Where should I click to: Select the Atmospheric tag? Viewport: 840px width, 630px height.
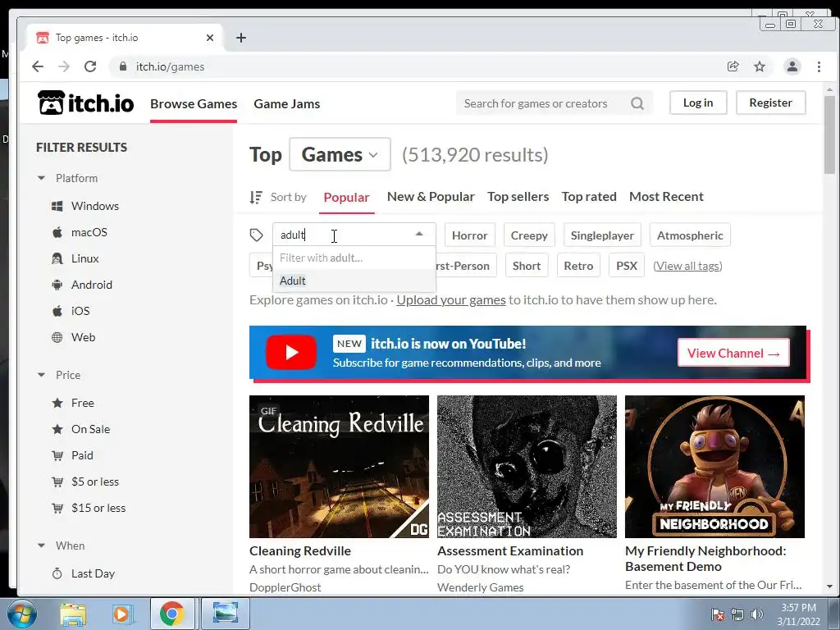tap(690, 235)
